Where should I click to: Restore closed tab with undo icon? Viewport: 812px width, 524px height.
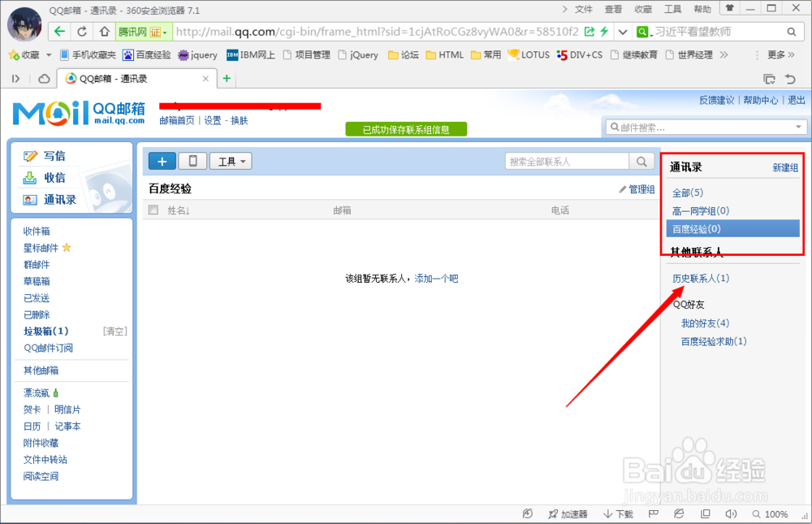[790, 79]
